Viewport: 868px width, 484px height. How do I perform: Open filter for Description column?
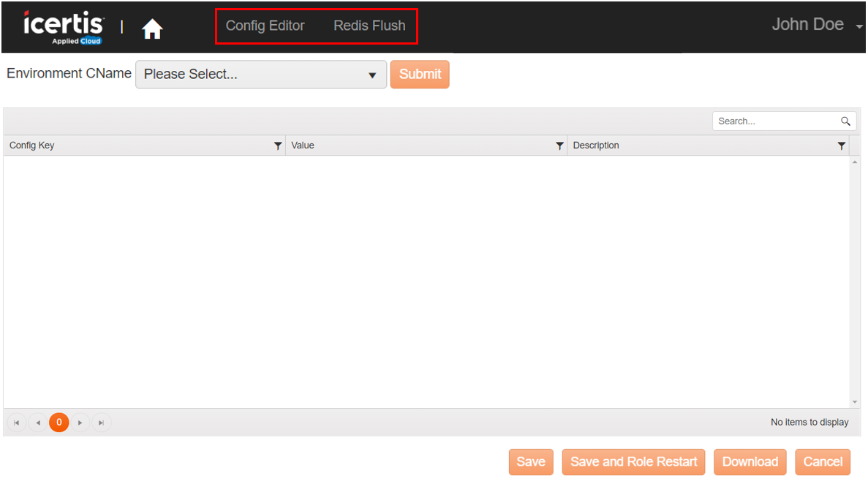point(841,146)
